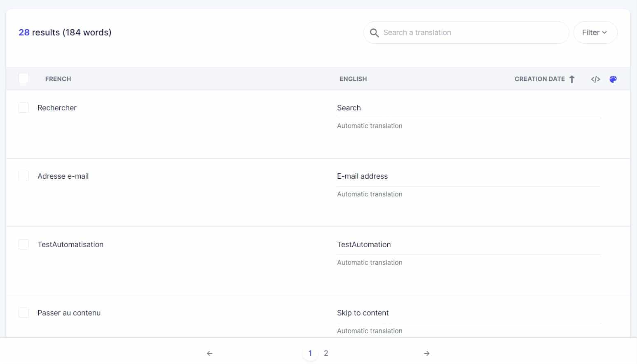
Task: Mark the Passer au contenu checkbox
Action: click(24, 313)
